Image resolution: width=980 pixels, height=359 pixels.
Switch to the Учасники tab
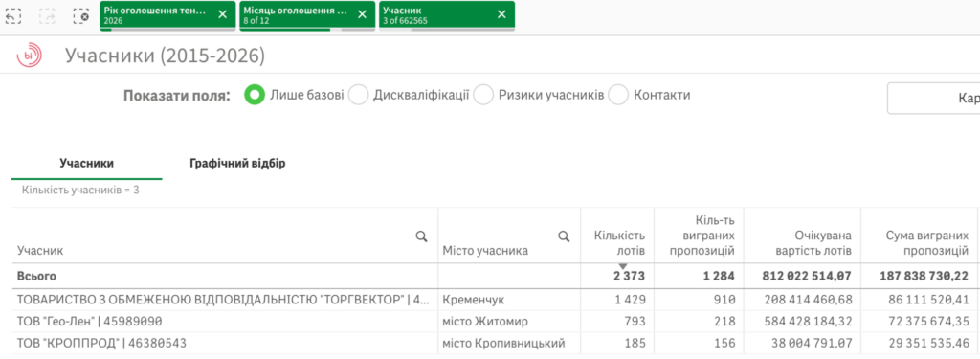point(87,164)
